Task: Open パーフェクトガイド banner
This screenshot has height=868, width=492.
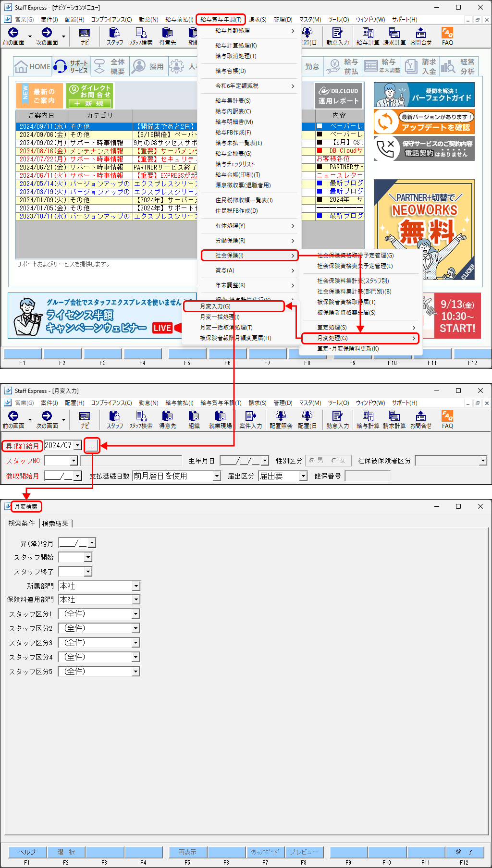Action: click(424, 95)
